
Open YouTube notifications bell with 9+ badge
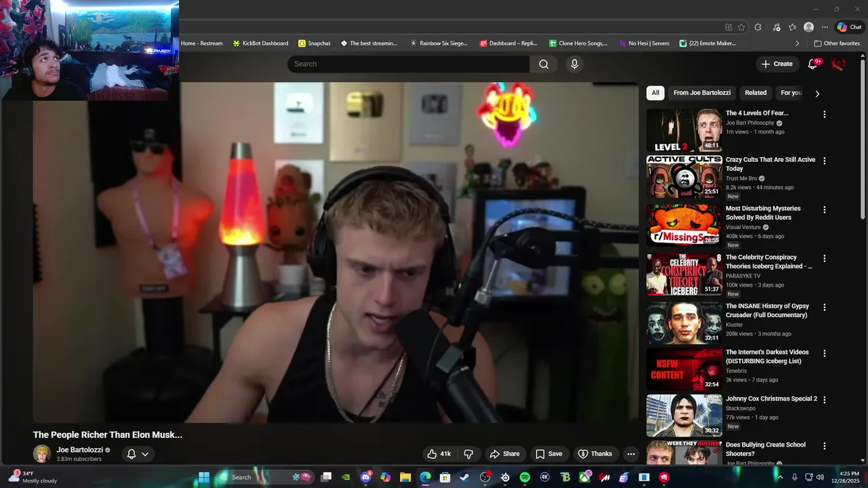(x=812, y=64)
